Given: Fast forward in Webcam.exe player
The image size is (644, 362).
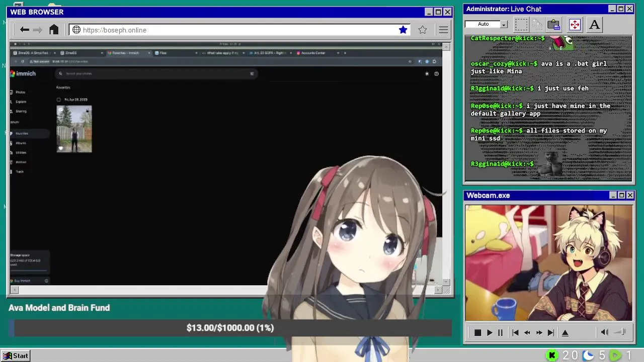Looking at the screenshot, I should [x=539, y=333].
